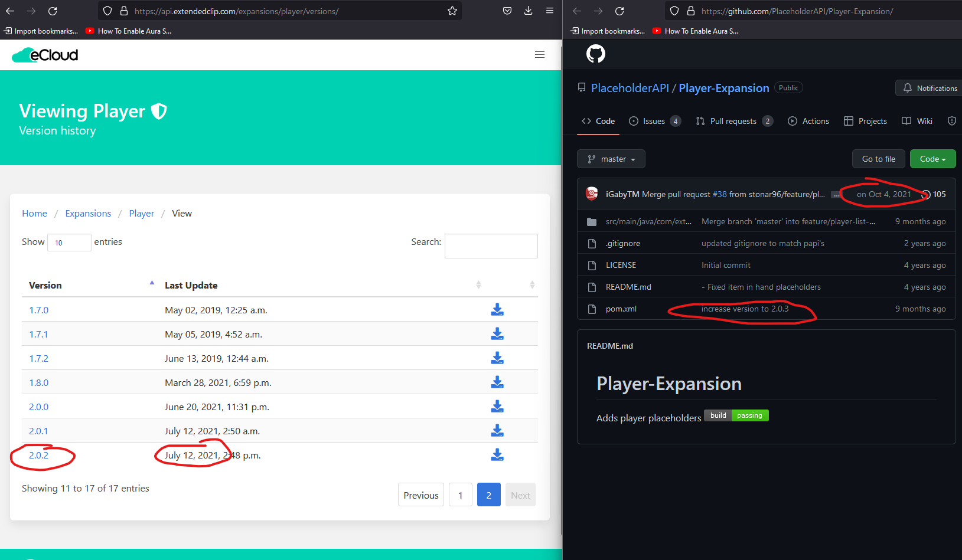Click the GitHub window address bar

(x=813, y=11)
